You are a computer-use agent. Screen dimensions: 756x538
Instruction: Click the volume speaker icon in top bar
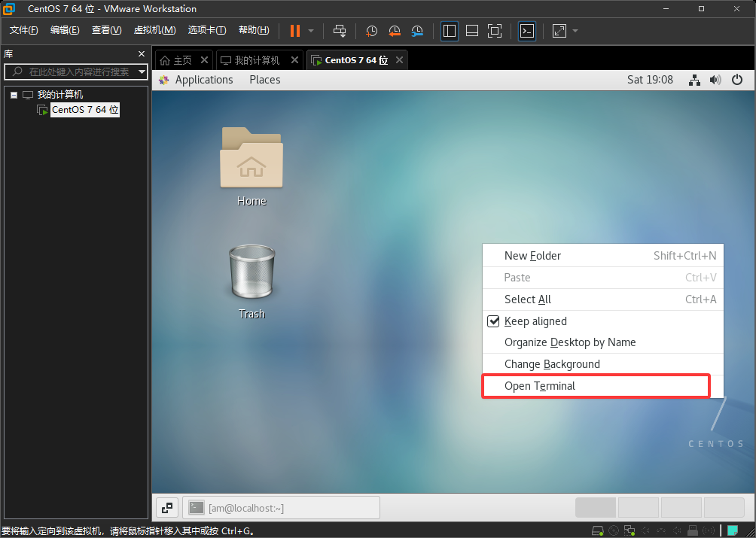point(715,80)
